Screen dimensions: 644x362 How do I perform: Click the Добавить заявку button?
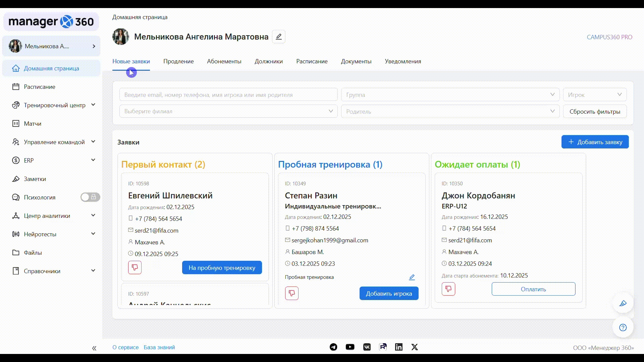click(x=595, y=142)
